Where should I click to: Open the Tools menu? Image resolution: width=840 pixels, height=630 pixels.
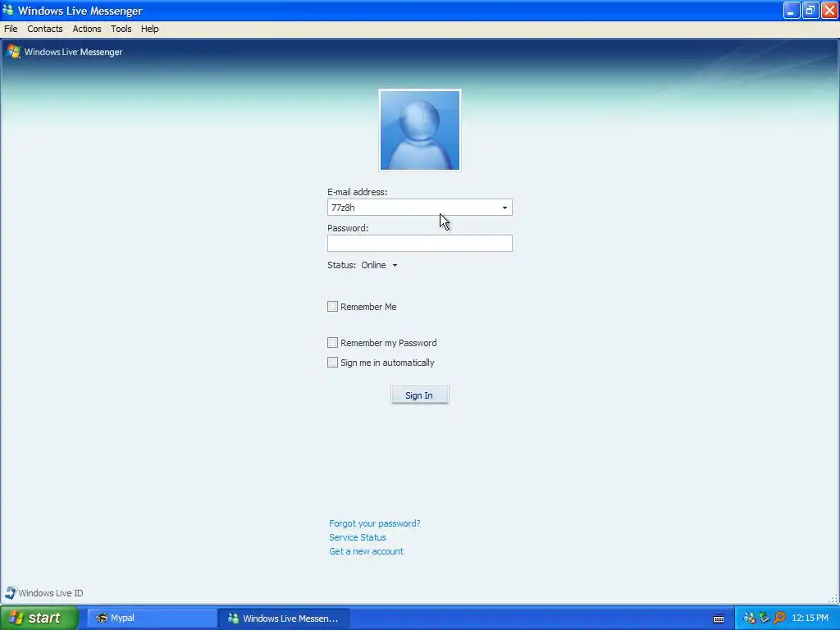[x=121, y=29]
